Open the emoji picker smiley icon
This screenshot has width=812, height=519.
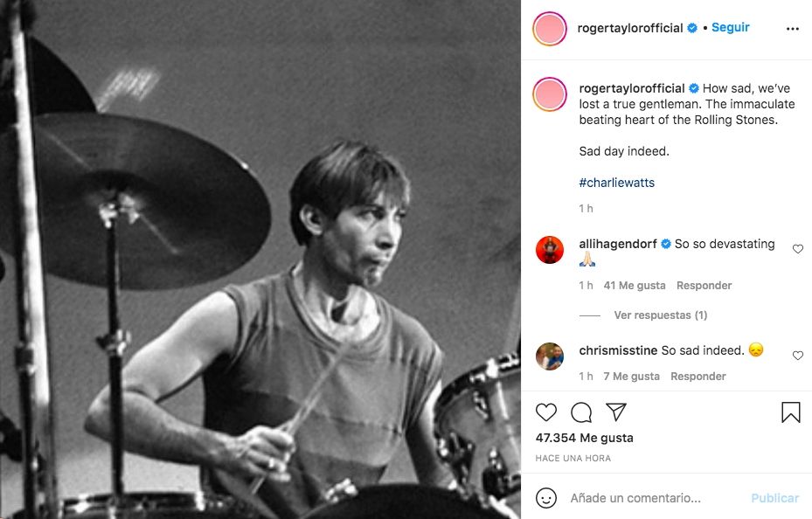click(546, 498)
